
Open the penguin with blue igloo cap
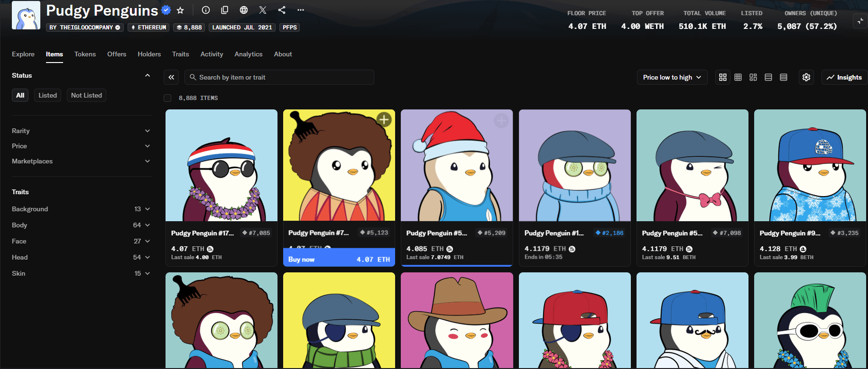[x=810, y=165]
